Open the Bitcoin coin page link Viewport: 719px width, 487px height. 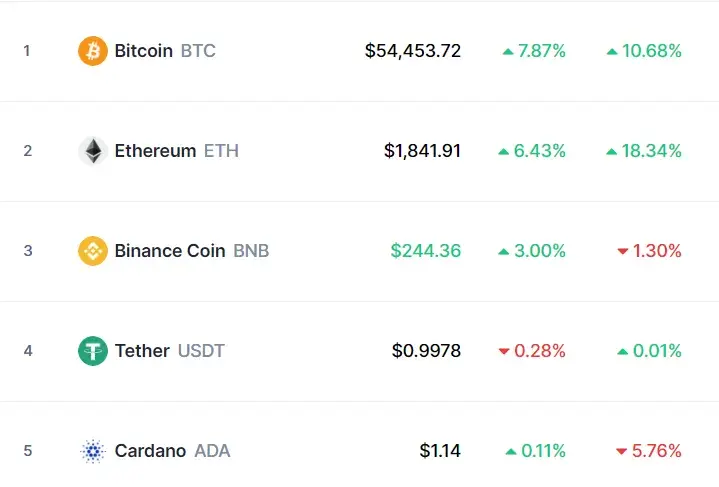[144, 51]
